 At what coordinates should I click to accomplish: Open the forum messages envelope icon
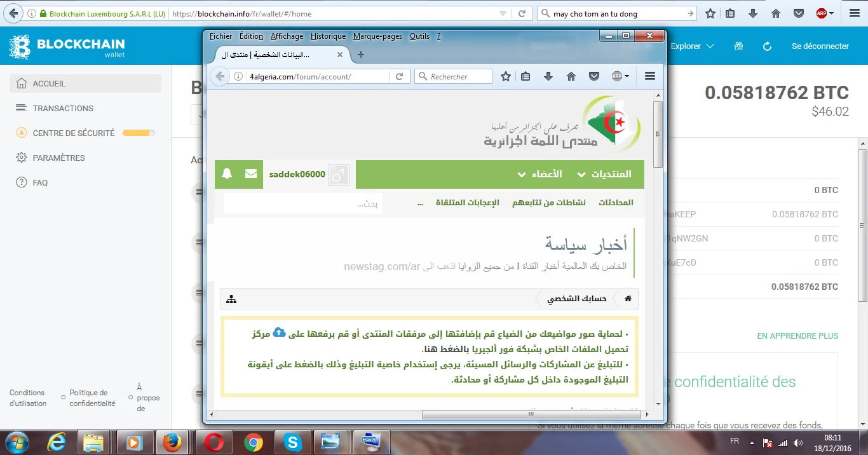251,174
